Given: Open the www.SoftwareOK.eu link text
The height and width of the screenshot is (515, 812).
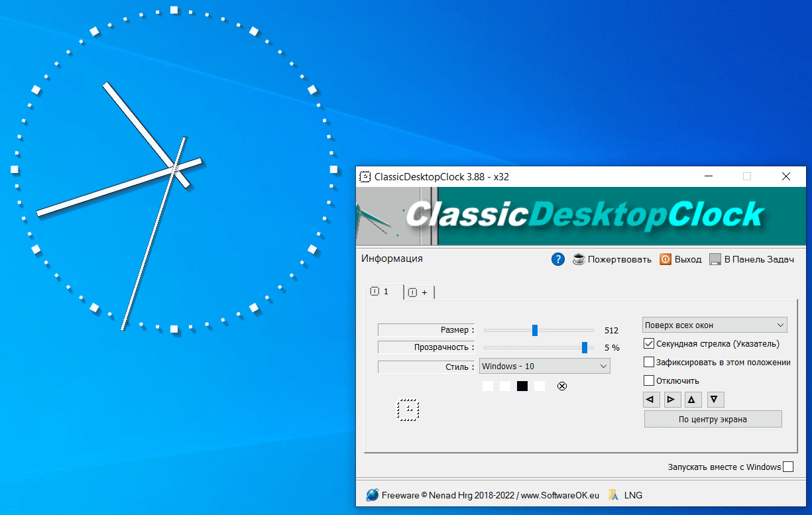Looking at the screenshot, I should pyautogui.click(x=559, y=495).
